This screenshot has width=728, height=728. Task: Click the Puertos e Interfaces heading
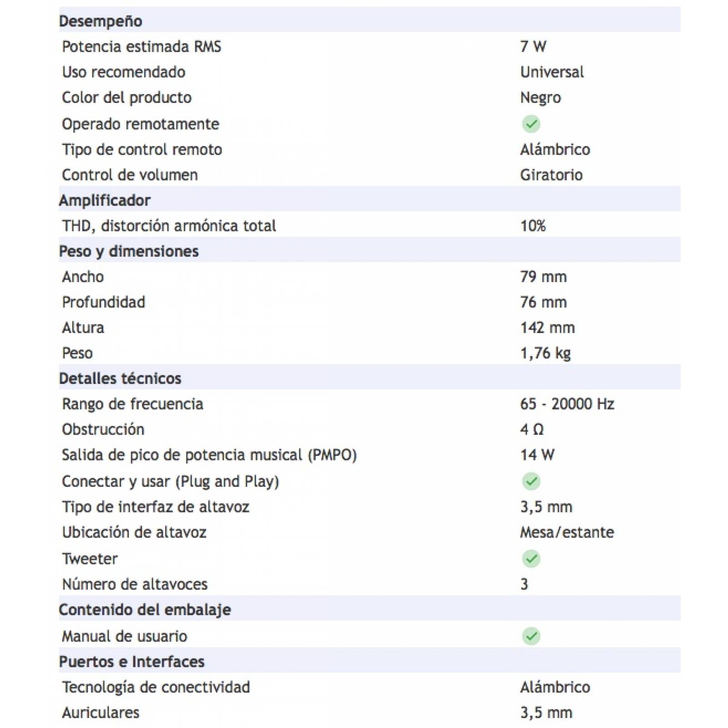(x=132, y=662)
